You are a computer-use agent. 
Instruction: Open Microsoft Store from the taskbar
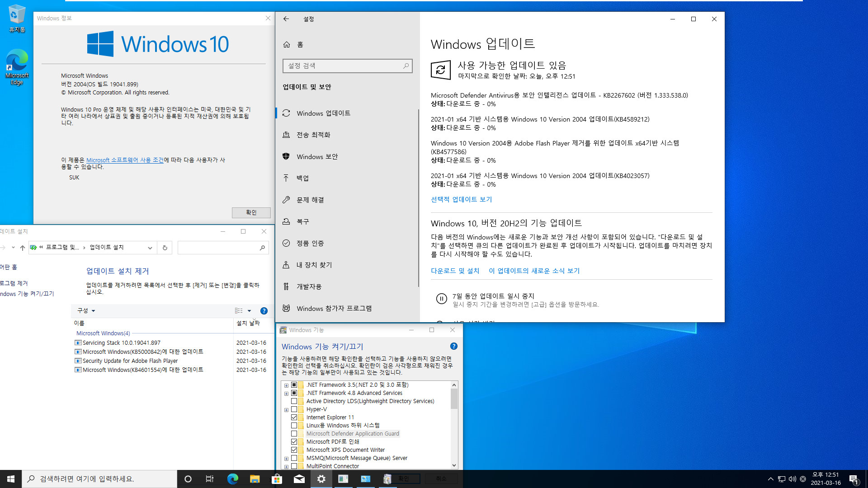[x=277, y=479]
